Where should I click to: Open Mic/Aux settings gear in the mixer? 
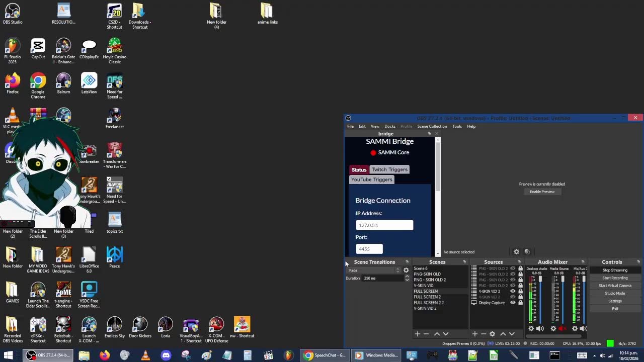575,328
